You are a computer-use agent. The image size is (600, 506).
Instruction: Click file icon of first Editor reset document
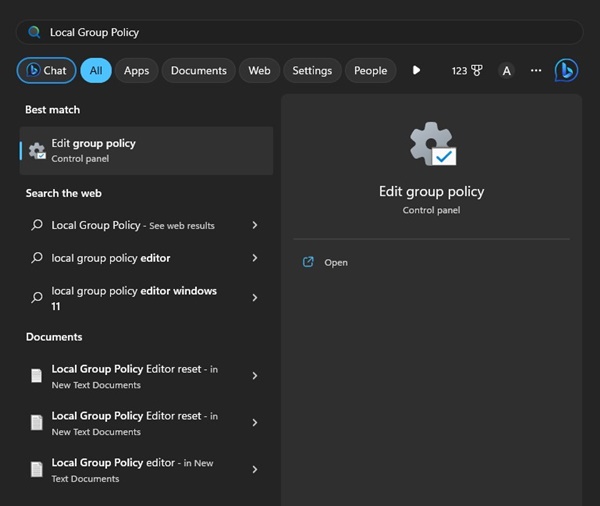coord(37,376)
